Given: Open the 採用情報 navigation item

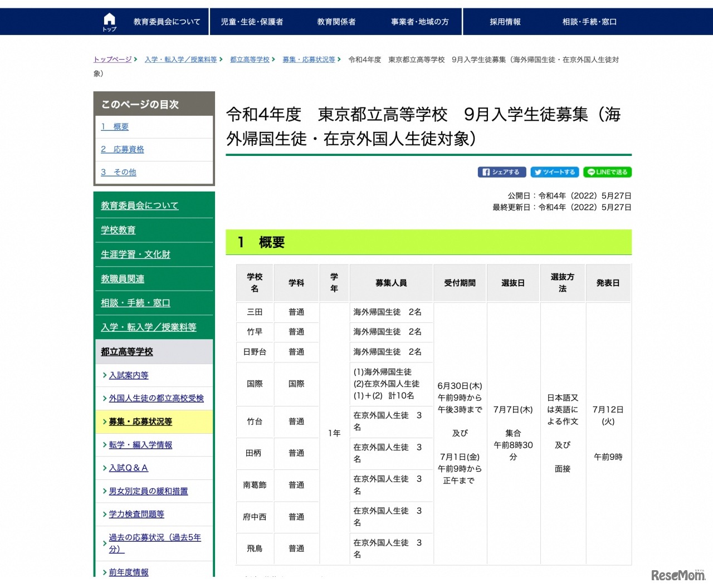Looking at the screenshot, I should [504, 21].
